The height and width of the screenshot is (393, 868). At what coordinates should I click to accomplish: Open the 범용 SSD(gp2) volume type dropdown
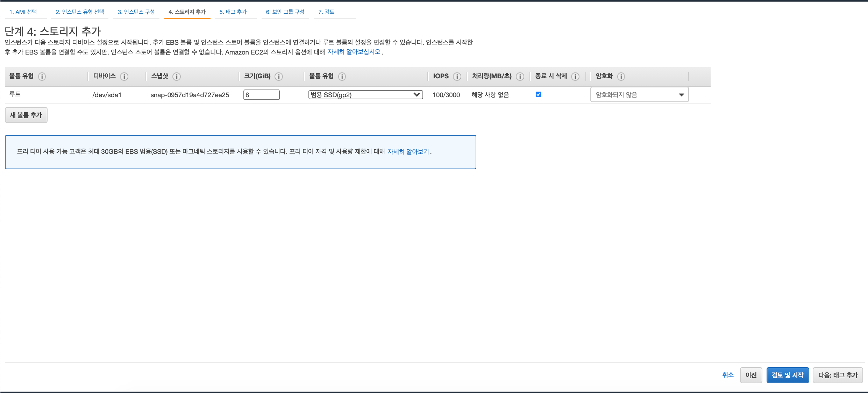point(365,95)
